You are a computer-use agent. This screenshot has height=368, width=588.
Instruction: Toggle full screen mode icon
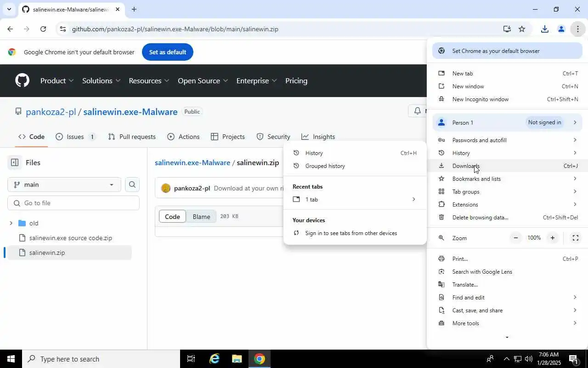[x=575, y=238]
